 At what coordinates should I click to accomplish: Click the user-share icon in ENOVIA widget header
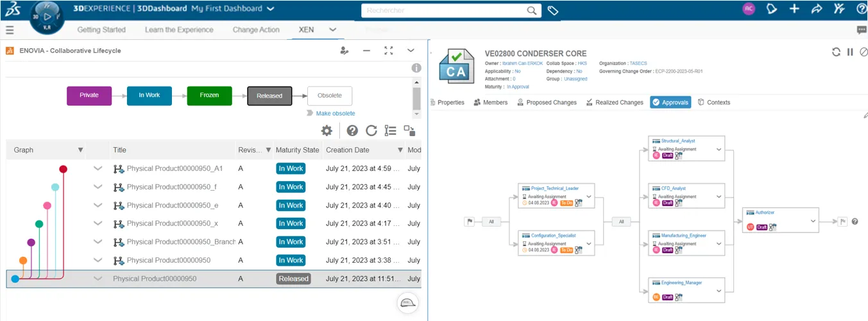pyautogui.click(x=345, y=51)
